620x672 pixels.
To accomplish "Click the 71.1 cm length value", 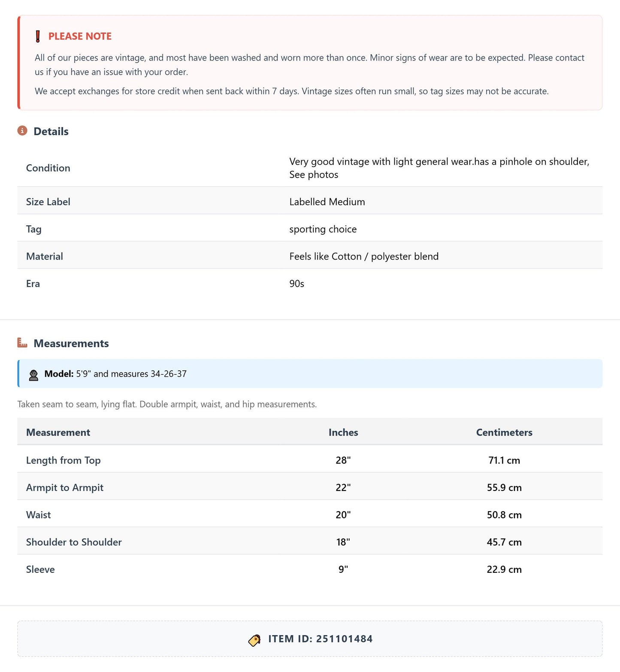I will (504, 460).
